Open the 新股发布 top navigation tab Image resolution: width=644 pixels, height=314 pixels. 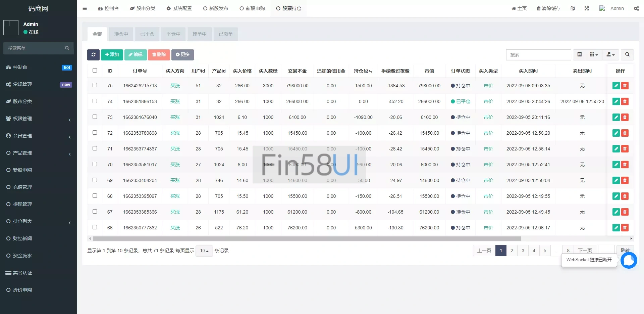click(215, 8)
